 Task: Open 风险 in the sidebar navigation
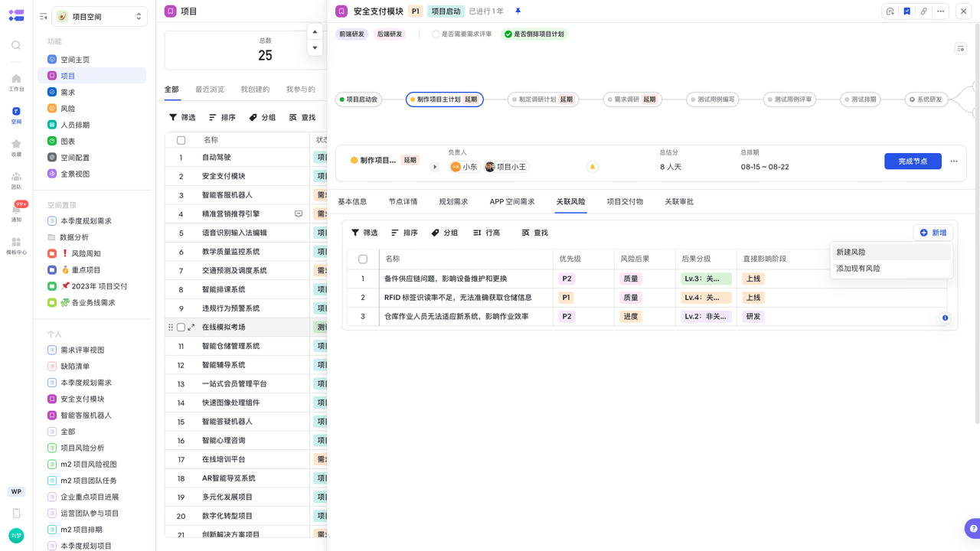68,109
